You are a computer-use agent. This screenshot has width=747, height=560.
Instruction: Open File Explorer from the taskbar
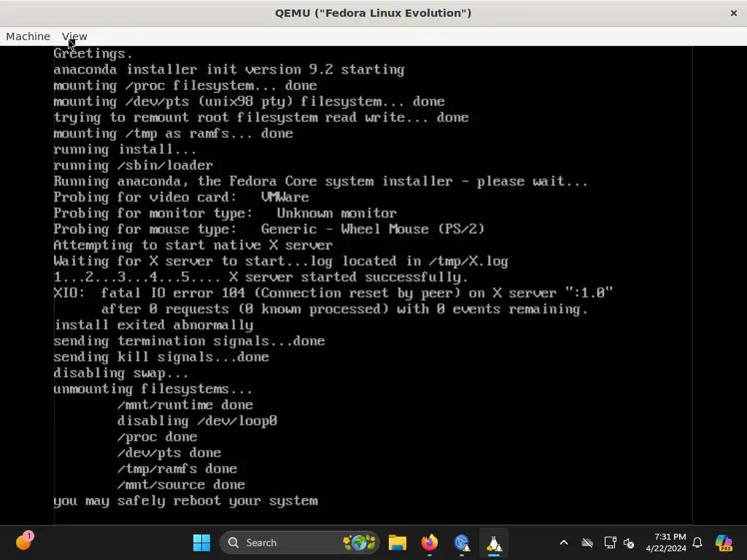398,542
